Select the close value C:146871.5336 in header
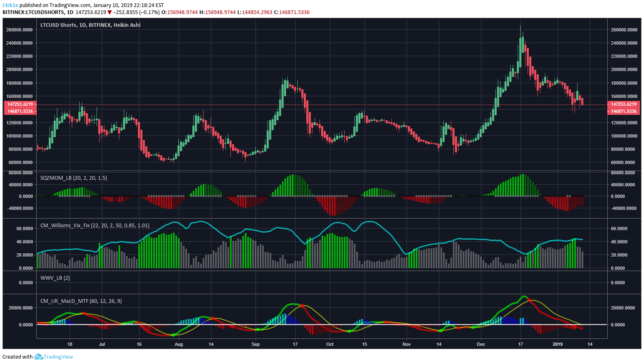 [292, 12]
